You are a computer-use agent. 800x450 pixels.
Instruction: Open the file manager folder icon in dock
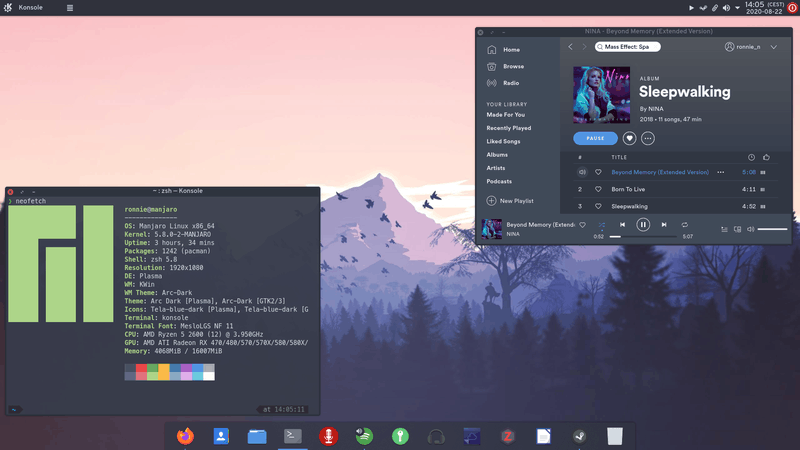[257, 436]
